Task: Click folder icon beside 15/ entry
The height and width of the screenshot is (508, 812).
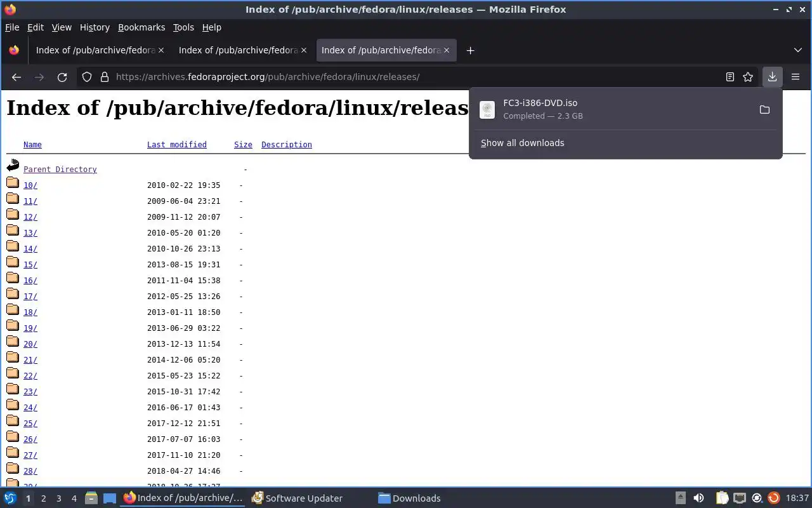Action: (x=13, y=262)
